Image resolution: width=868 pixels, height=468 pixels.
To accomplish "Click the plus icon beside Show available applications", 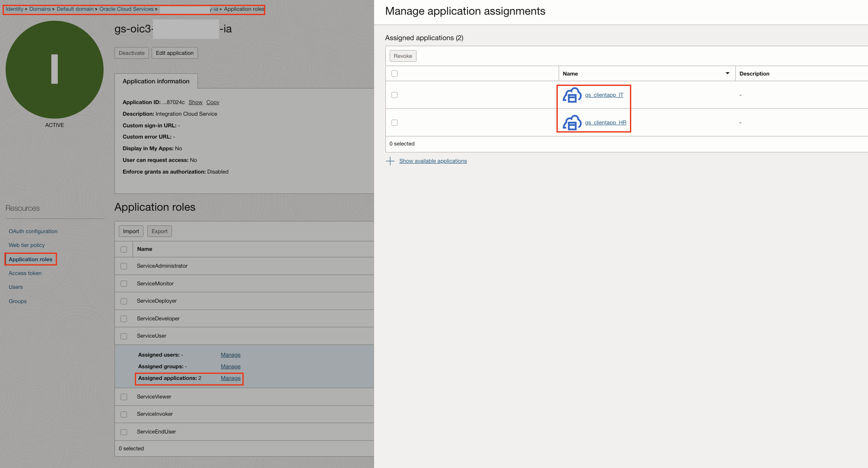I will pos(390,161).
